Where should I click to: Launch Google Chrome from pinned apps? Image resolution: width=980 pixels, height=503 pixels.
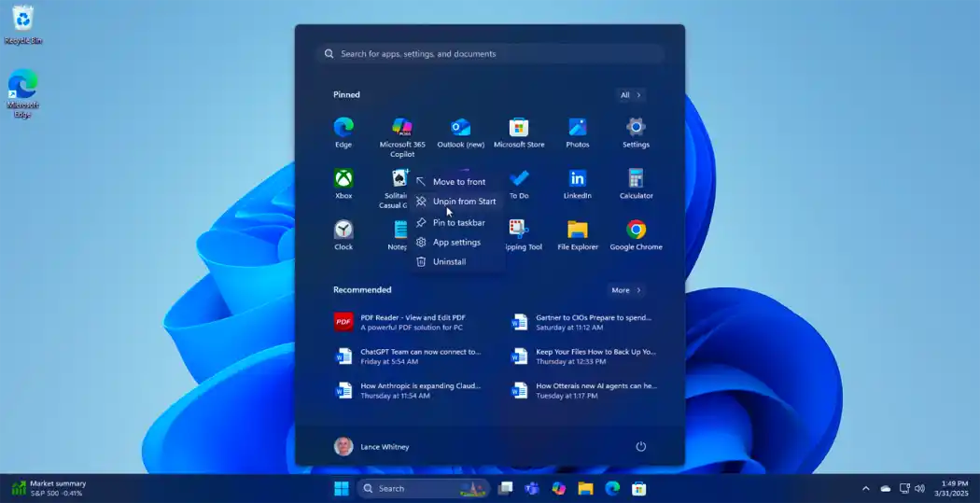point(636,235)
